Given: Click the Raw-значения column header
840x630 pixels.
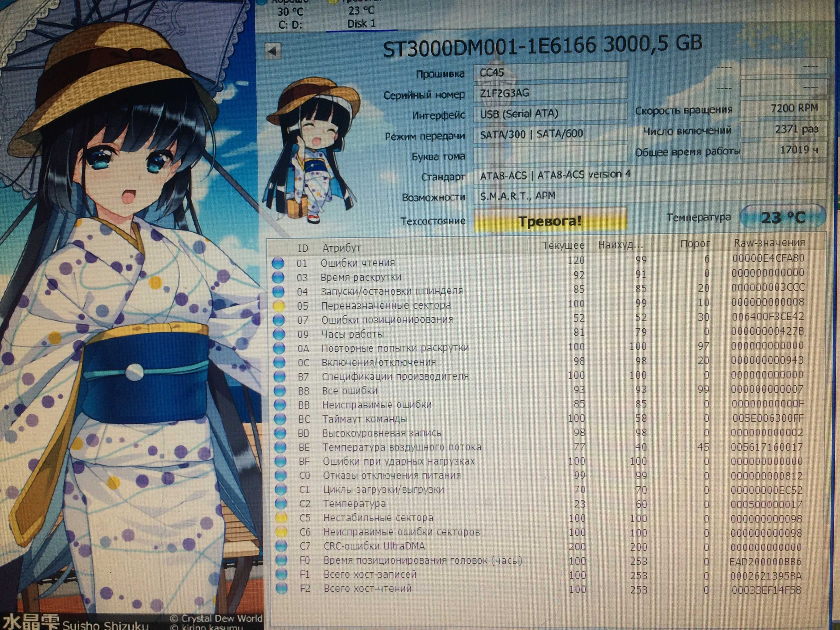Looking at the screenshot, I should tap(769, 243).
